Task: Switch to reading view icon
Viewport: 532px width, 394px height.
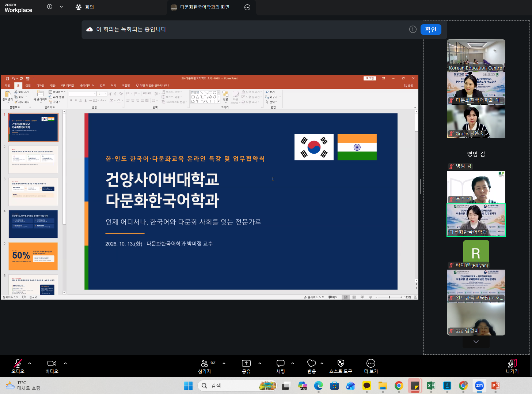Action: 362,297
